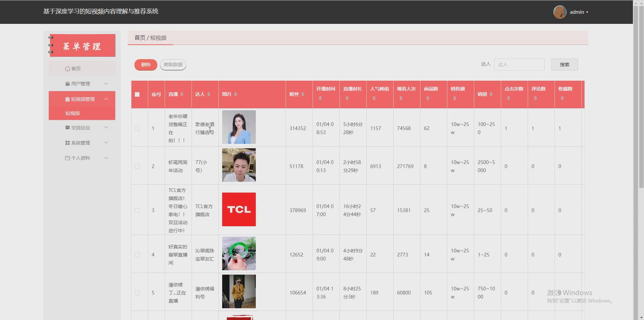Sort by 直播时长 column arrows
644x320 pixels.
(347, 98)
